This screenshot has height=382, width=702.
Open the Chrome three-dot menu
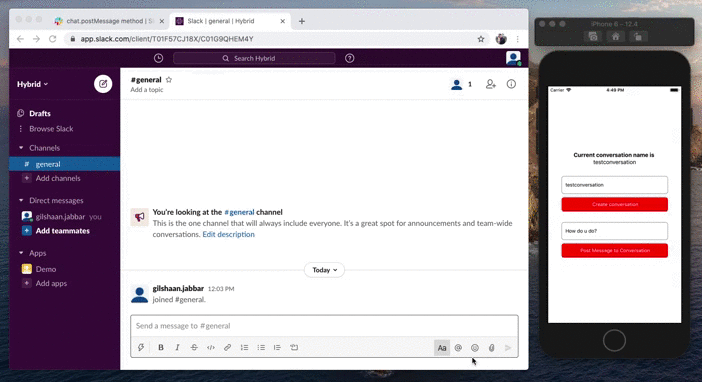click(518, 39)
